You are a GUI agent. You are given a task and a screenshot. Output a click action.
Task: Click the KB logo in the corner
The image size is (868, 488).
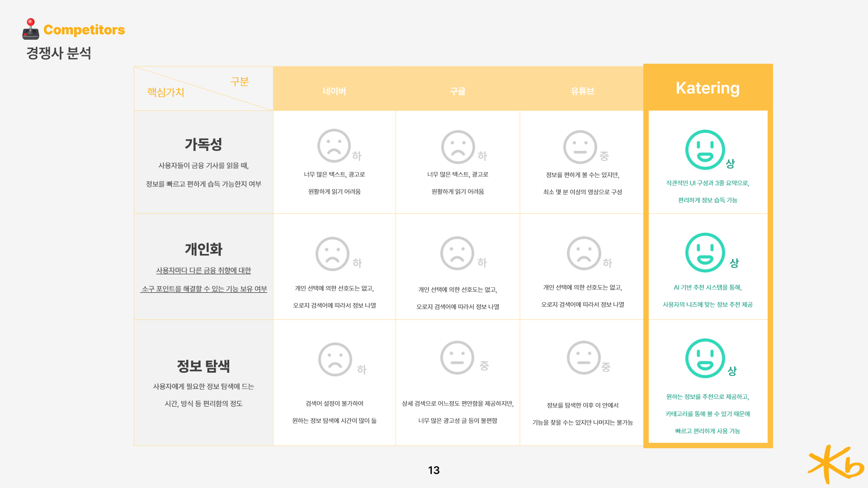point(835,465)
